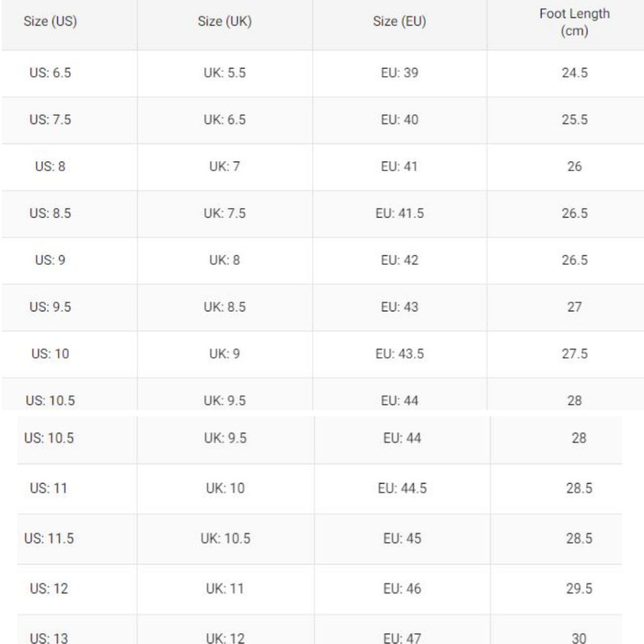Click the Size (EU) column header
This screenshot has width=644, height=644.
[399, 21]
